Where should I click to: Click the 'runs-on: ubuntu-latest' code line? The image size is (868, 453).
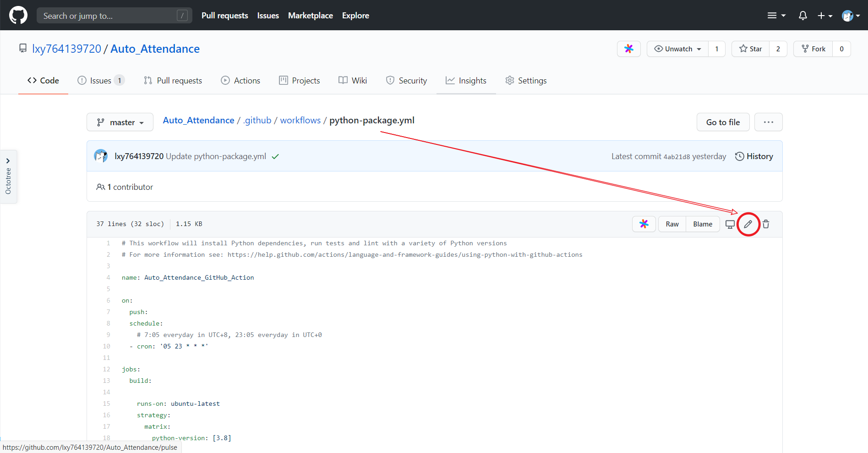coord(178,403)
